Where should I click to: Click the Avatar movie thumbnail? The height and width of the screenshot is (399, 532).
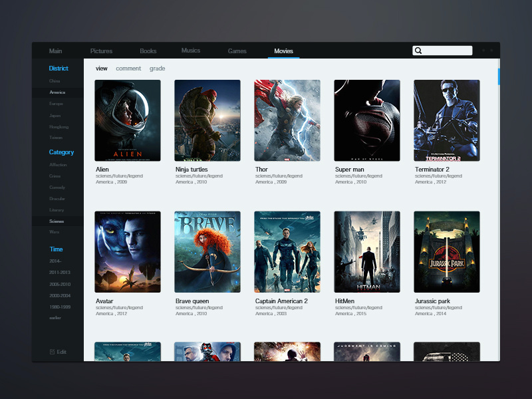pos(128,252)
